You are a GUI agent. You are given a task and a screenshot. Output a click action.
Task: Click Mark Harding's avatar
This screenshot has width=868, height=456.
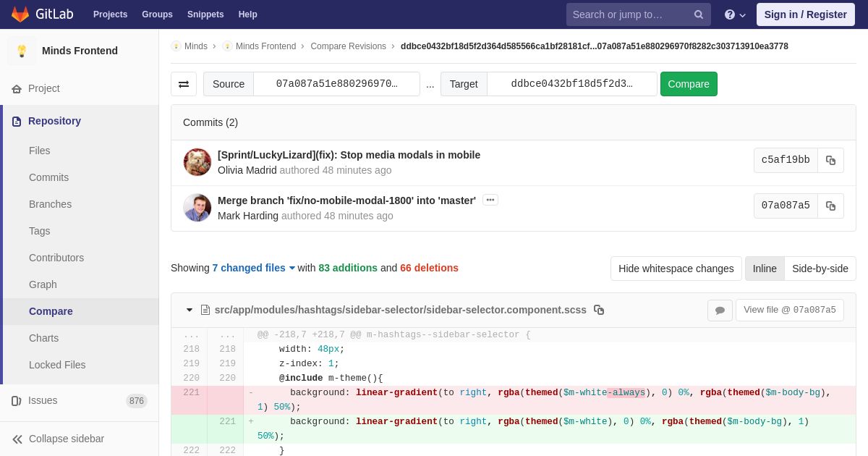coord(197,208)
